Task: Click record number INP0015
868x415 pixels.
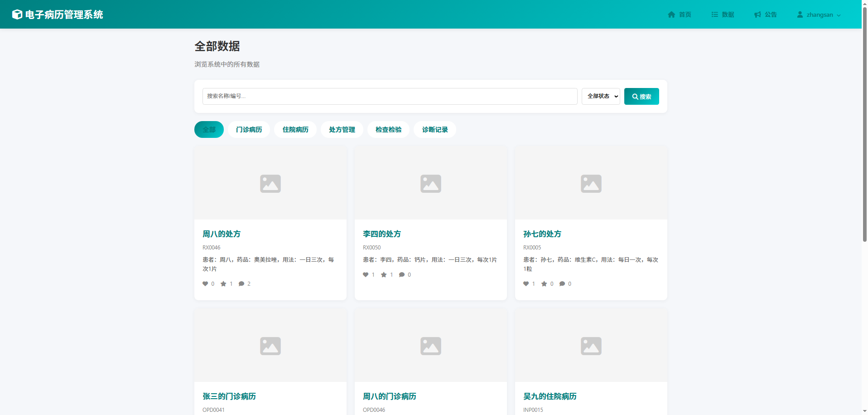Action: click(x=533, y=410)
